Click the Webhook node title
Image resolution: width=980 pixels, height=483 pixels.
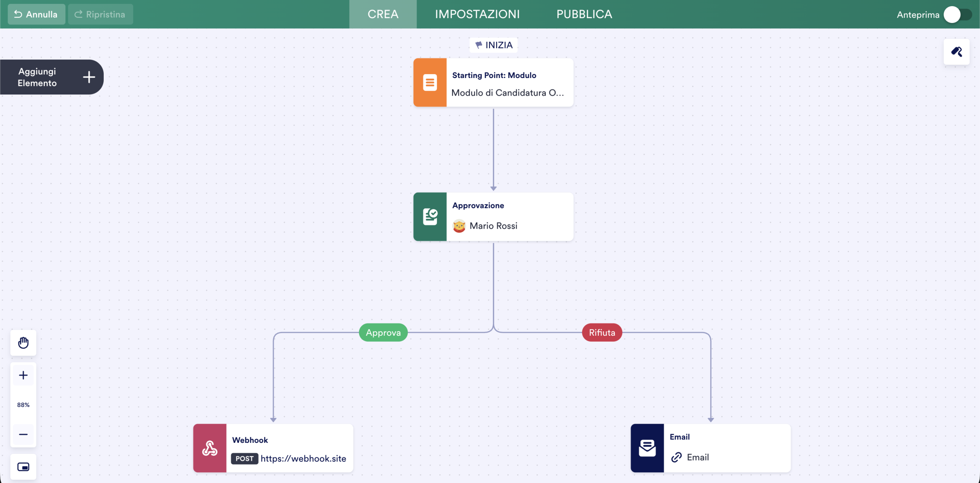point(250,440)
